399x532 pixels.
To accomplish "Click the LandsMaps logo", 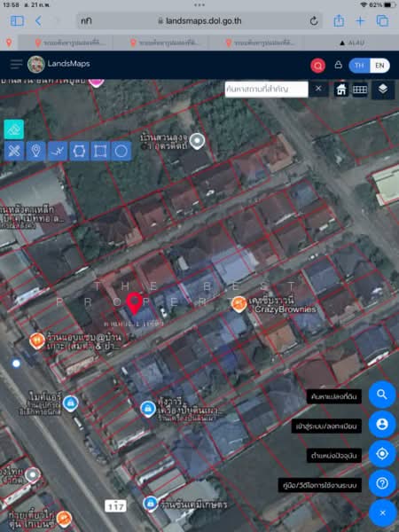I will (36, 64).
